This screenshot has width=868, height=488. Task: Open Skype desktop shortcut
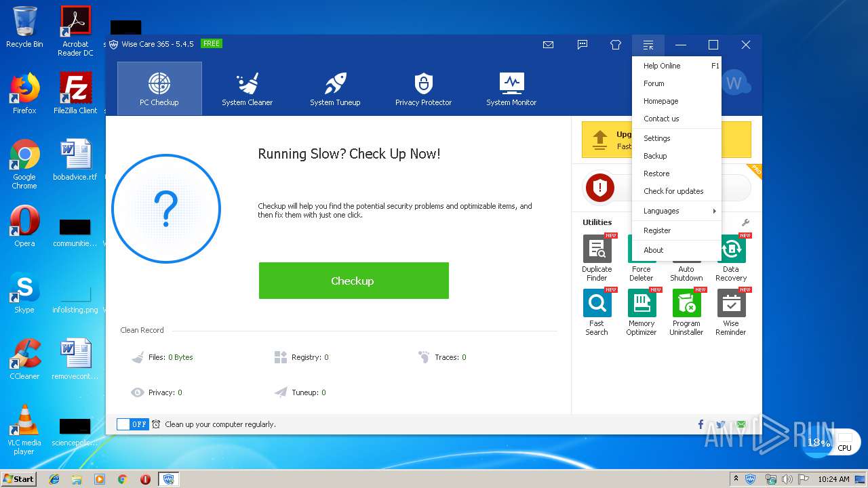point(24,292)
